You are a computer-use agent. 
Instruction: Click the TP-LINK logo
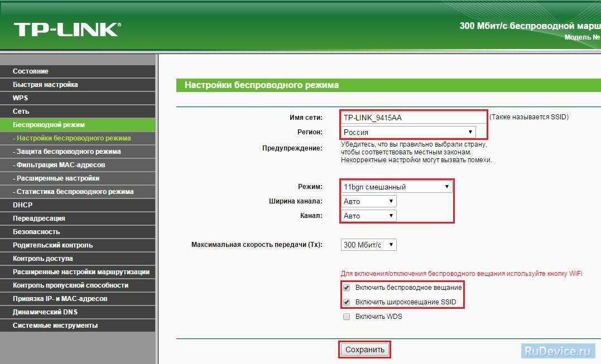[x=67, y=30]
